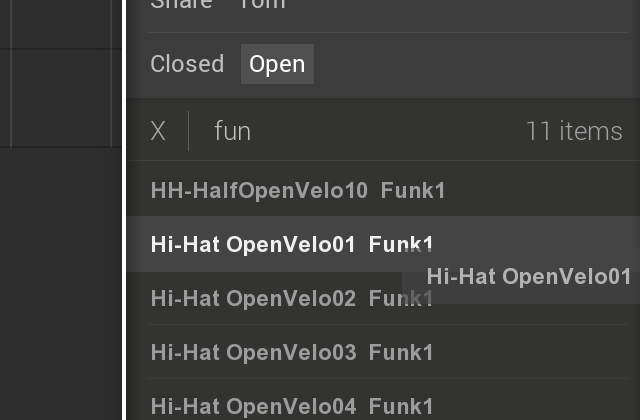The image size is (640, 420).
Task: Select the Open hi-hat tab
Action: (x=277, y=64)
